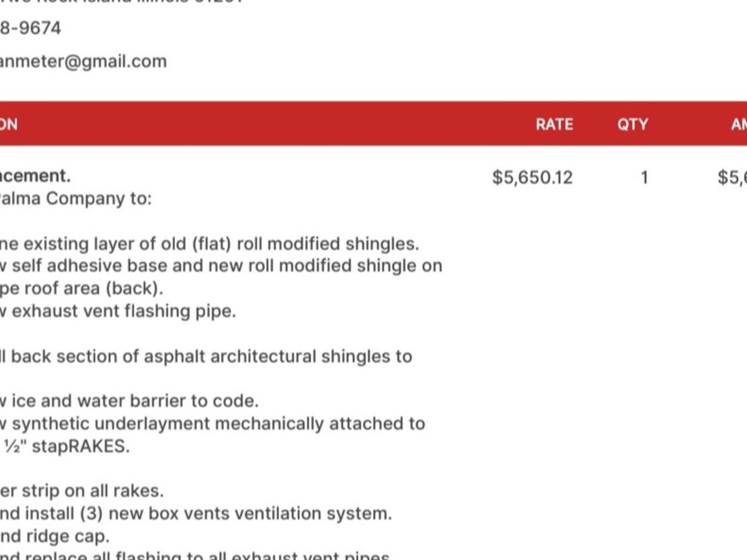Click the 'self adhesive base' description line

tap(221, 266)
